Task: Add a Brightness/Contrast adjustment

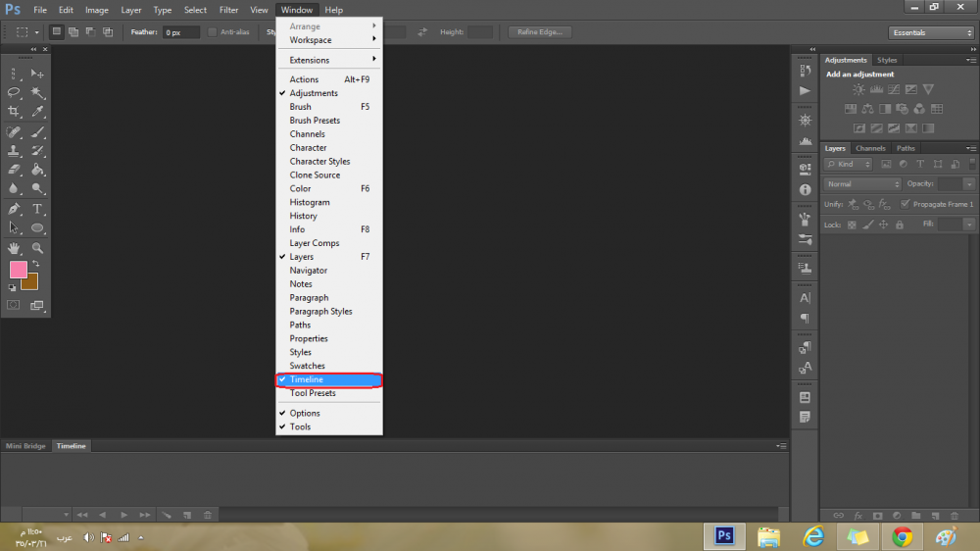Action: click(x=858, y=90)
